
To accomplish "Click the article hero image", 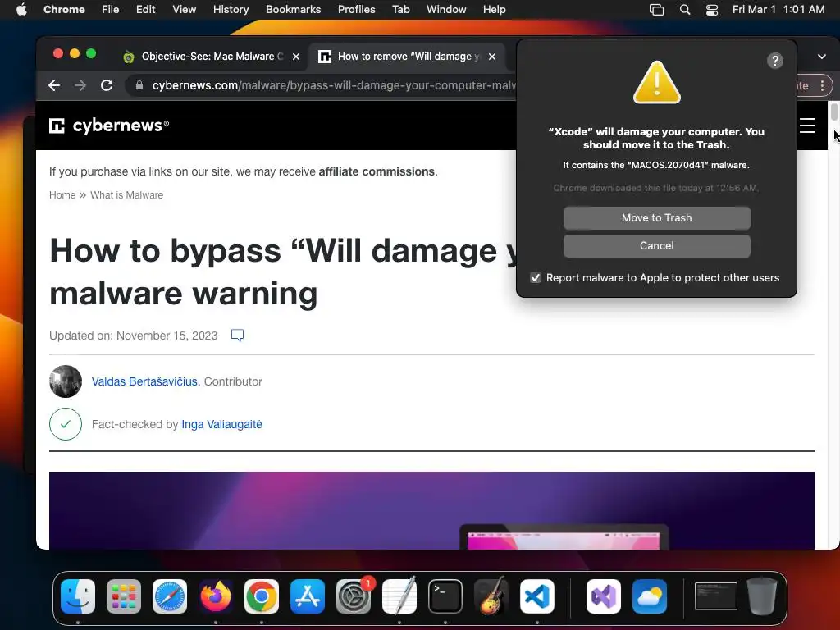I will (431, 510).
